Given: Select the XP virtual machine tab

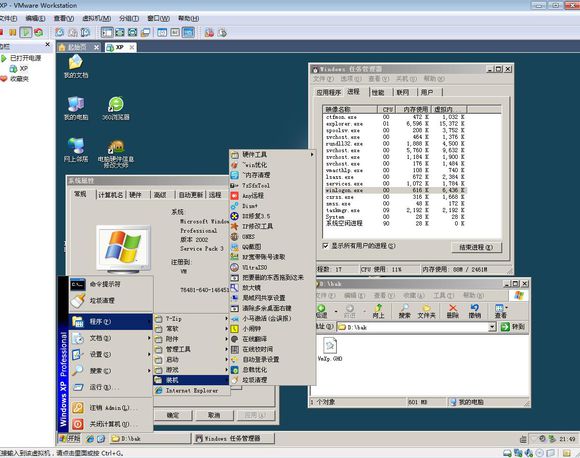Looking at the screenshot, I should (120, 47).
